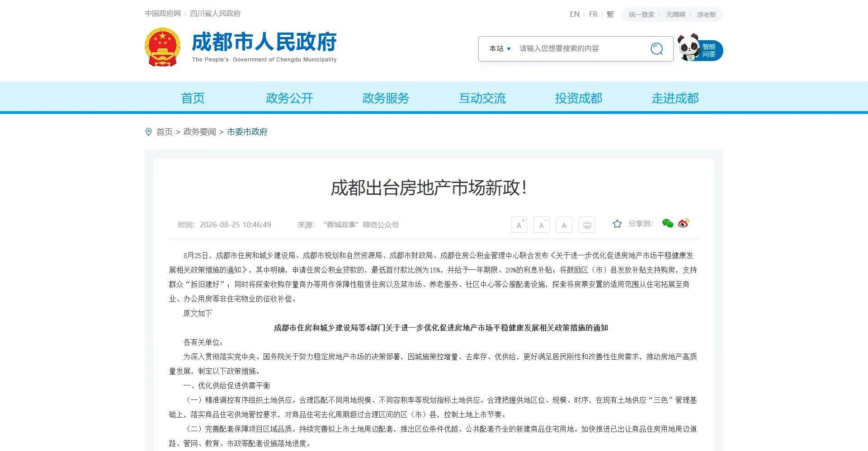Click 政务要闻 in the breadcrumb

(x=200, y=132)
